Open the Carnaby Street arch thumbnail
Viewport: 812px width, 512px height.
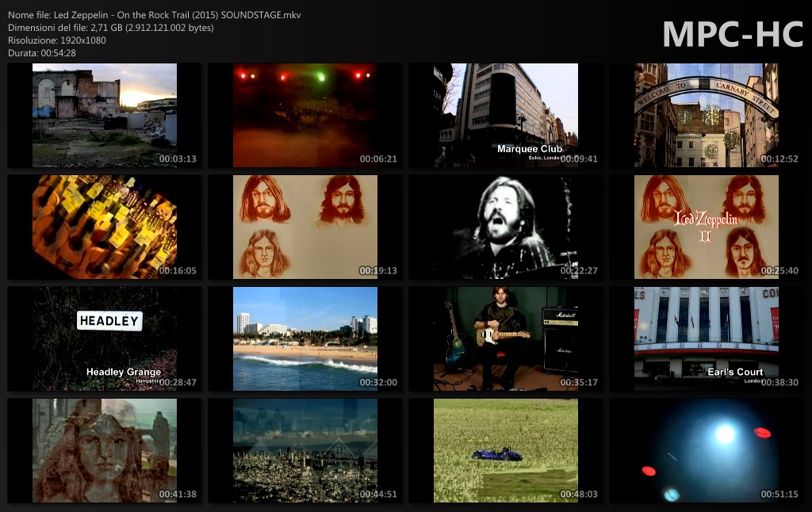pyautogui.click(x=707, y=115)
